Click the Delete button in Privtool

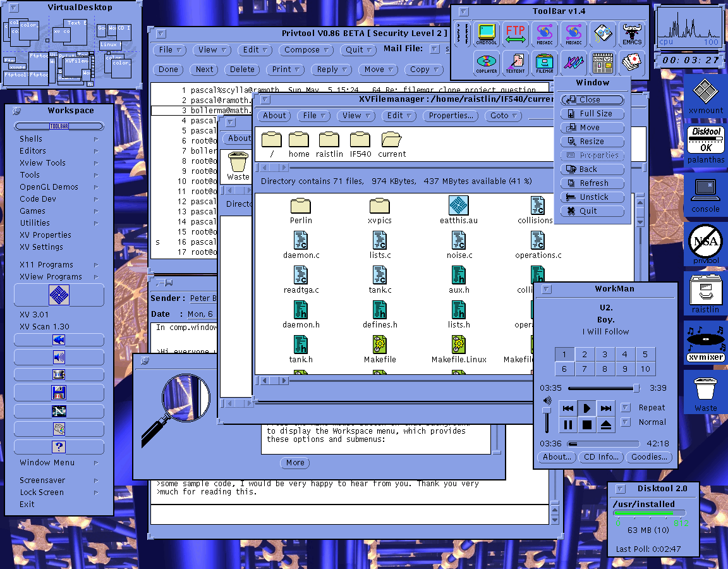pos(242,70)
